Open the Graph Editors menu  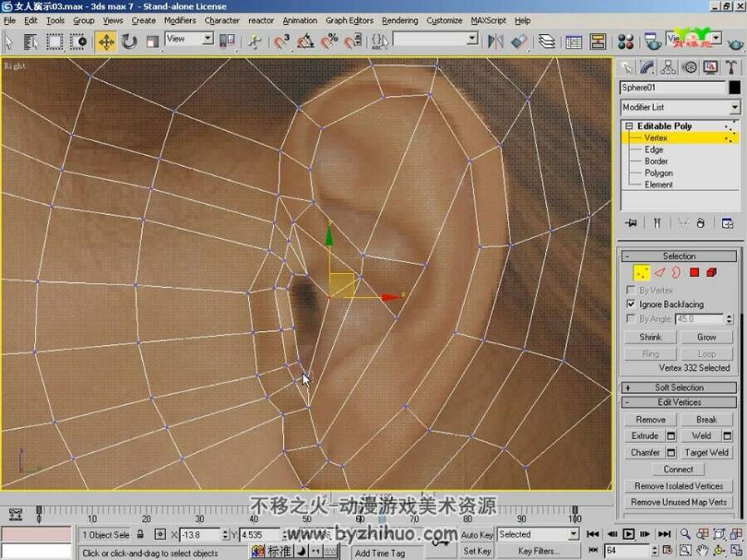[x=349, y=21]
